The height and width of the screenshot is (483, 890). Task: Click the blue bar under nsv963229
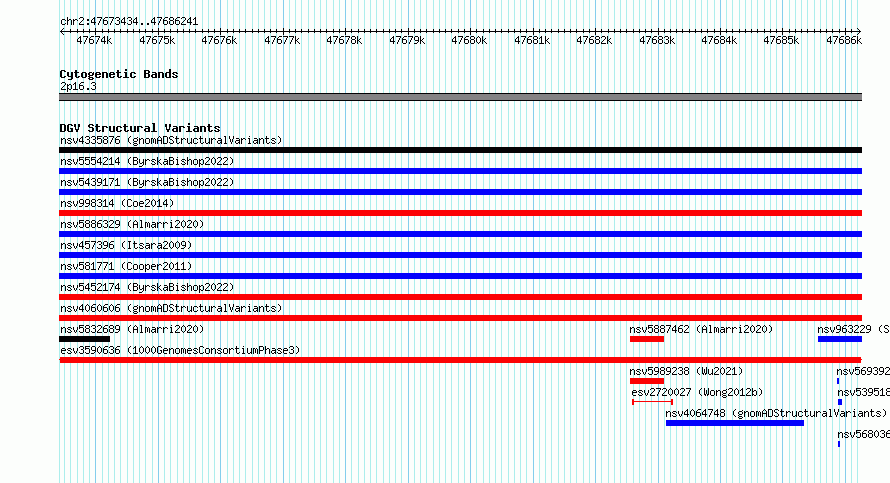pos(840,339)
